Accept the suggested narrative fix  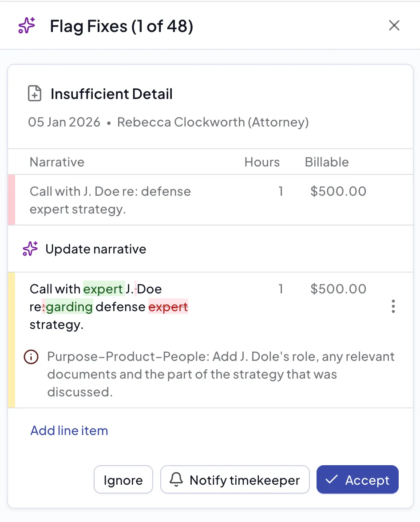tap(357, 479)
